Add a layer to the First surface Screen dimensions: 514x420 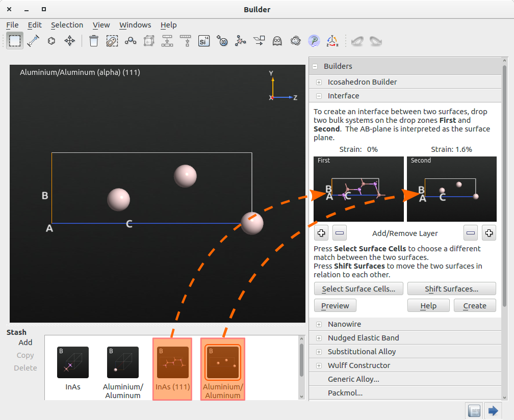point(321,233)
